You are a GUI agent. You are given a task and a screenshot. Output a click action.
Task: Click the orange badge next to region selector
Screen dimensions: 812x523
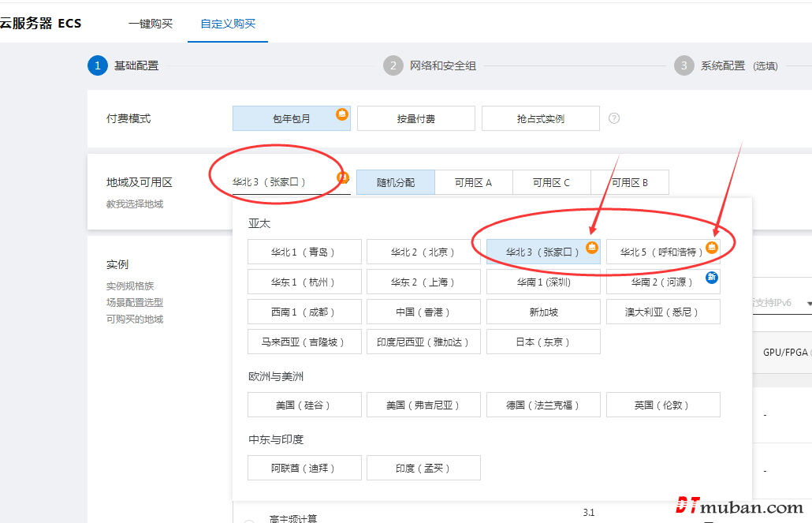click(x=343, y=177)
